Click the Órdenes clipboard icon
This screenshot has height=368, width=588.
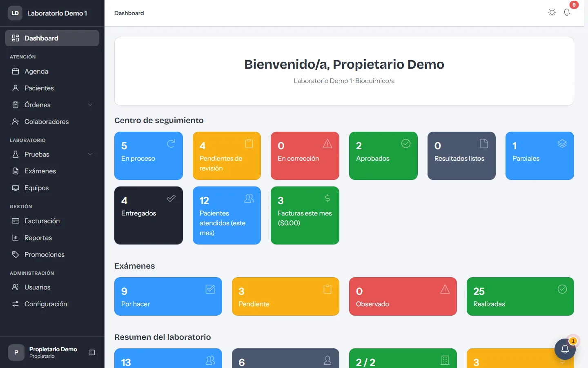coord(16,105)
